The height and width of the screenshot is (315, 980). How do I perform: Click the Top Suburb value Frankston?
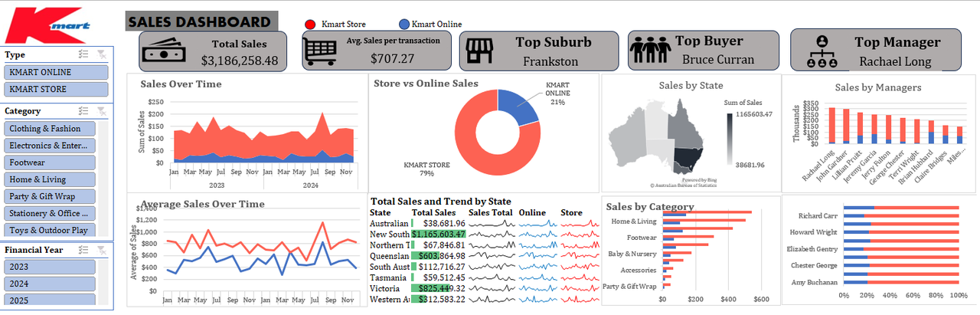tap(551, 61)
